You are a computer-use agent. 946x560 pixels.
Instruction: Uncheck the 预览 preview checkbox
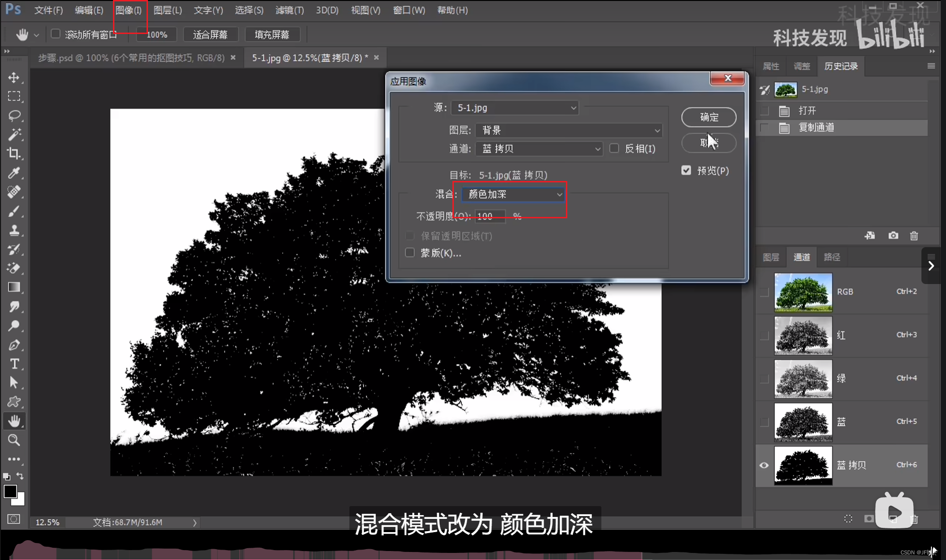[686, 170]
